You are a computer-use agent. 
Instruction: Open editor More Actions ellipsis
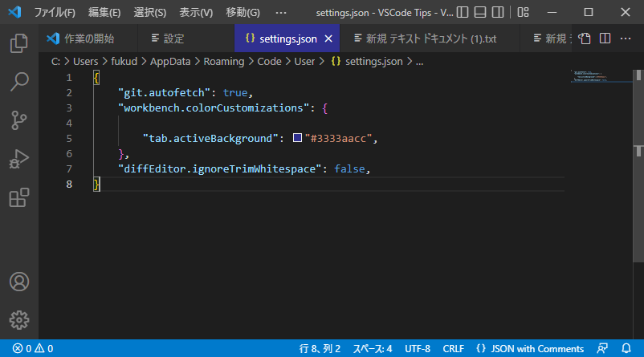[626, 39]
